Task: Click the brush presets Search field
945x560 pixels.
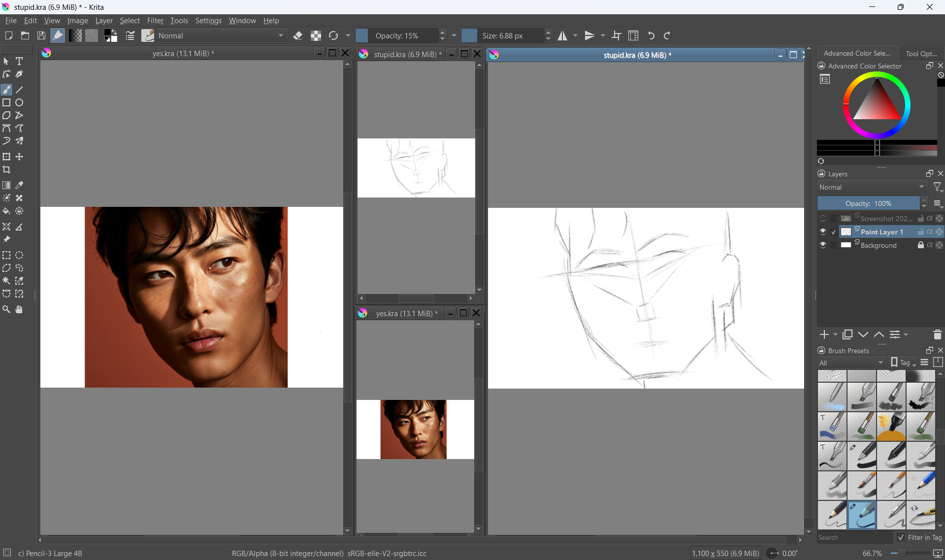Action: pyautogui.click(x=854, y=537)
